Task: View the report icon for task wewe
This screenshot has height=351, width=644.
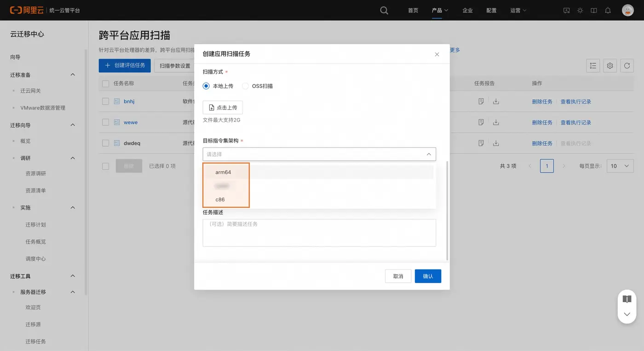Action: (x=481, y=122)
